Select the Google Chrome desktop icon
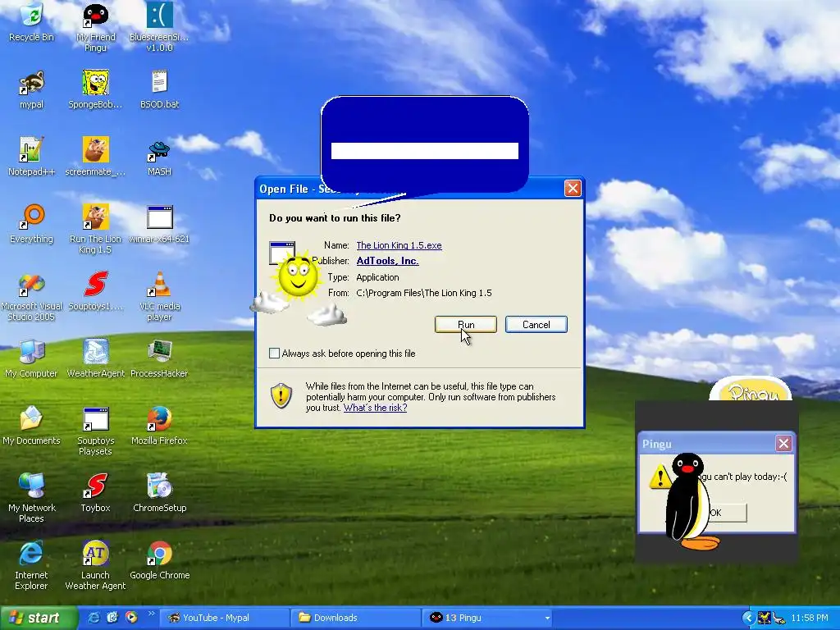 (x=159, y=559)
